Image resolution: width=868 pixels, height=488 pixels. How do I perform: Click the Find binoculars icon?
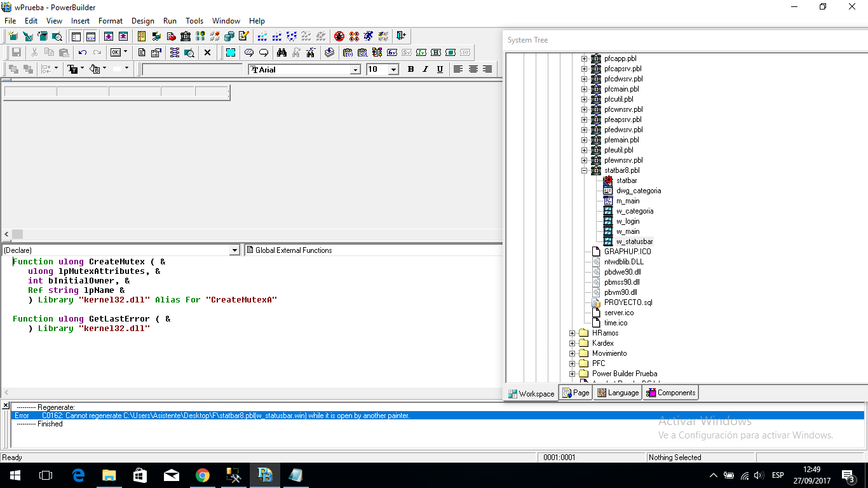(281, 53)
